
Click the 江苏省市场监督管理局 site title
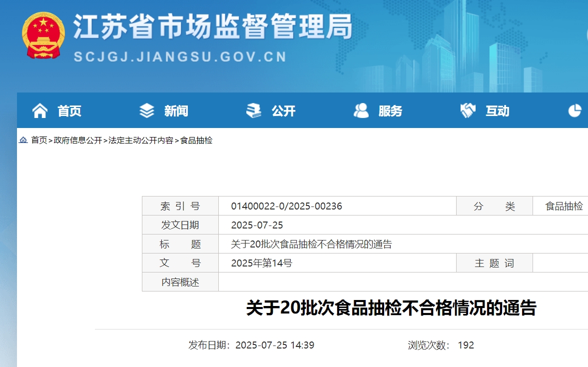point(213,26)
